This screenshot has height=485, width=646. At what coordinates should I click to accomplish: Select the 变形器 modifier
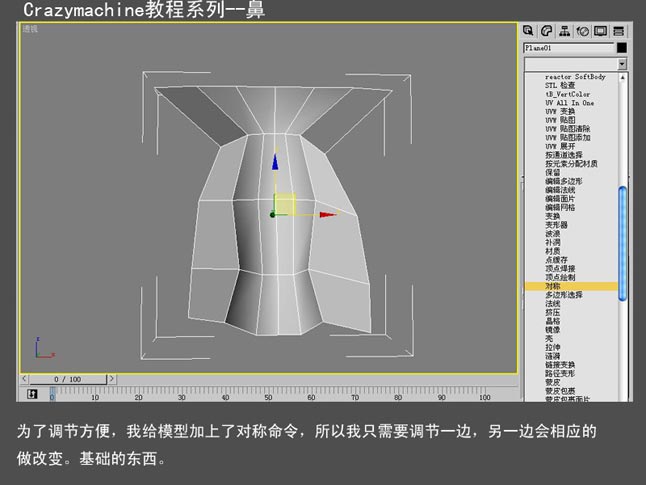tap(557, 225)
